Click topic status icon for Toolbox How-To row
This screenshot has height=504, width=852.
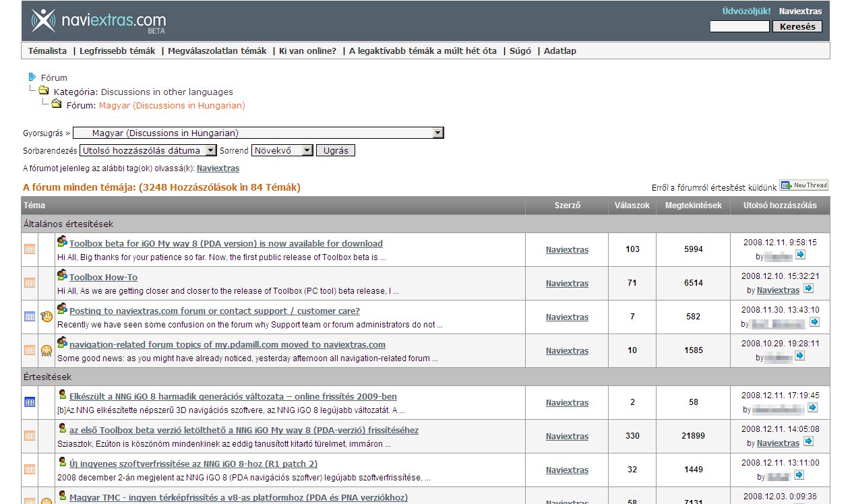pyautogui.click(x=30, y=283)
